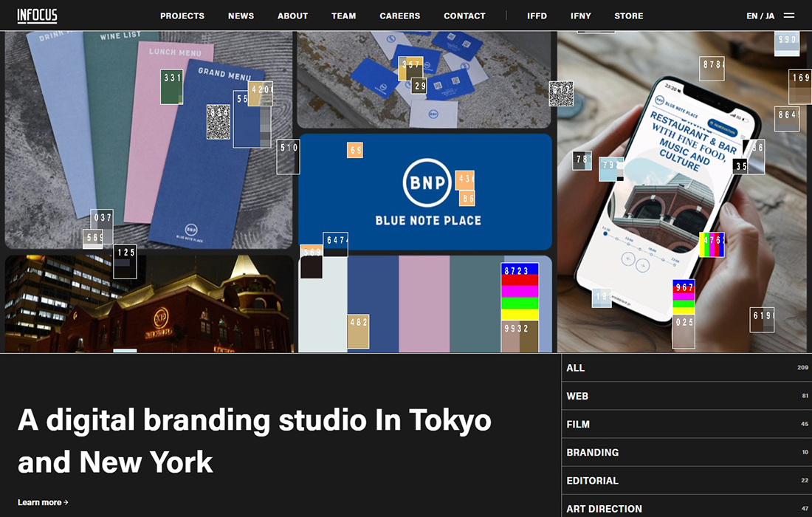Select the BRANDING category filter
Image resolution: width=812 pixels, height=517 pixels.
click(592, 452)
